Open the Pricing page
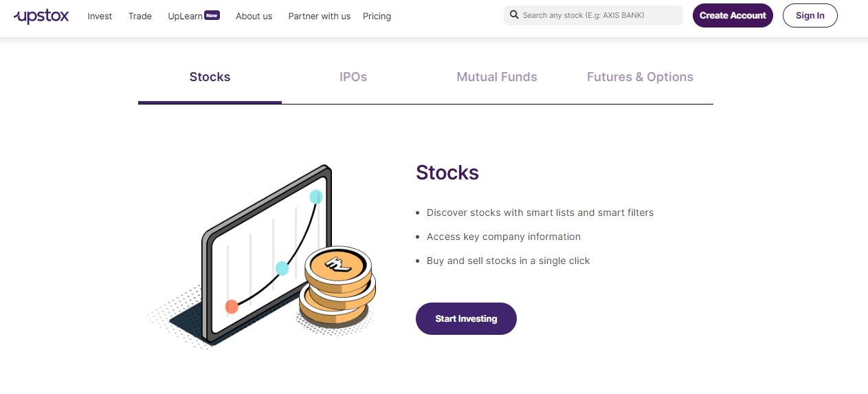This screenshot has width=868, height=394. pyautogui.click(x=377, y=16)
